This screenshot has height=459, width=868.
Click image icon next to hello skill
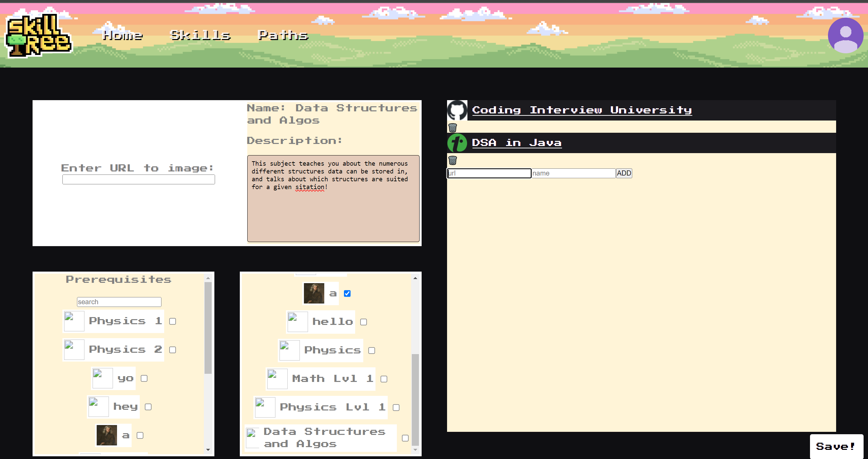tap(297, 322)
